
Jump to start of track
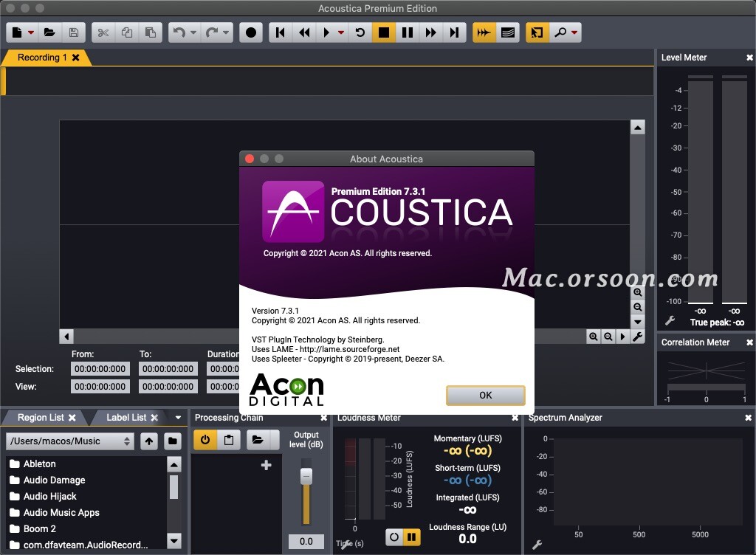tap(280, 32)
